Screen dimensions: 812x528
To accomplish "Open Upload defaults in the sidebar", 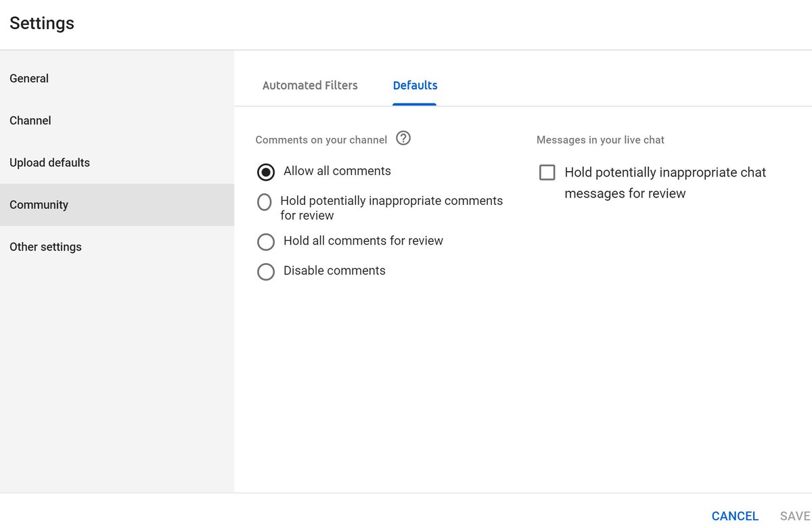I will coord(49,162).
